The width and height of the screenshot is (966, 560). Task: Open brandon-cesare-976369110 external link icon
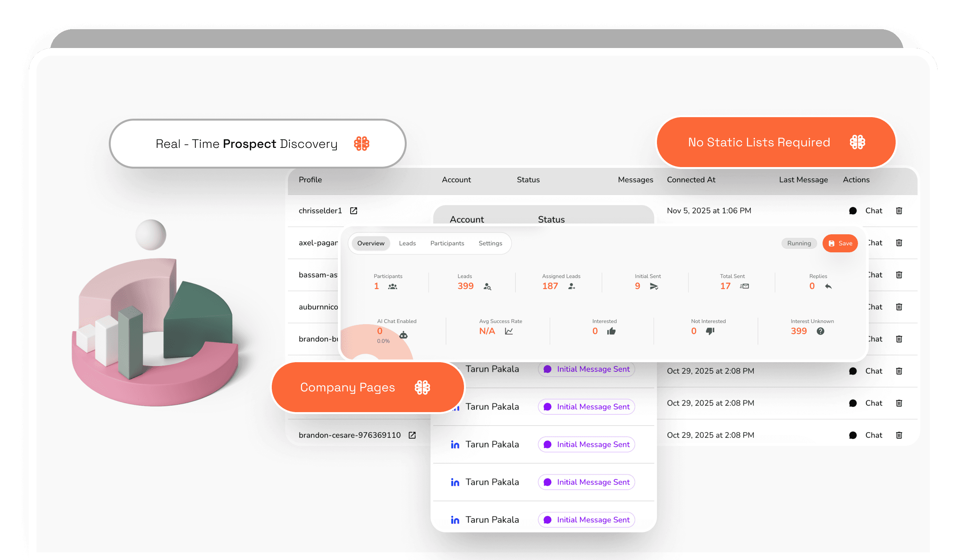[412, 435]
